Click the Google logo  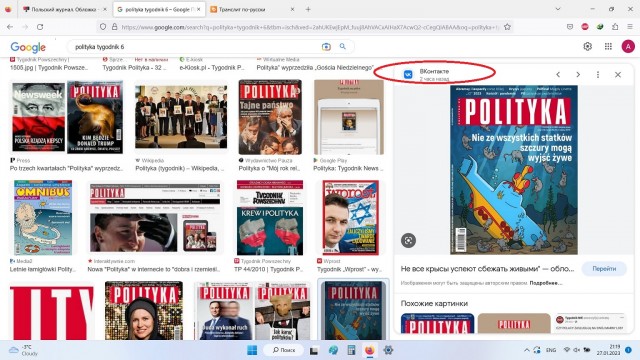coord(28,47)
